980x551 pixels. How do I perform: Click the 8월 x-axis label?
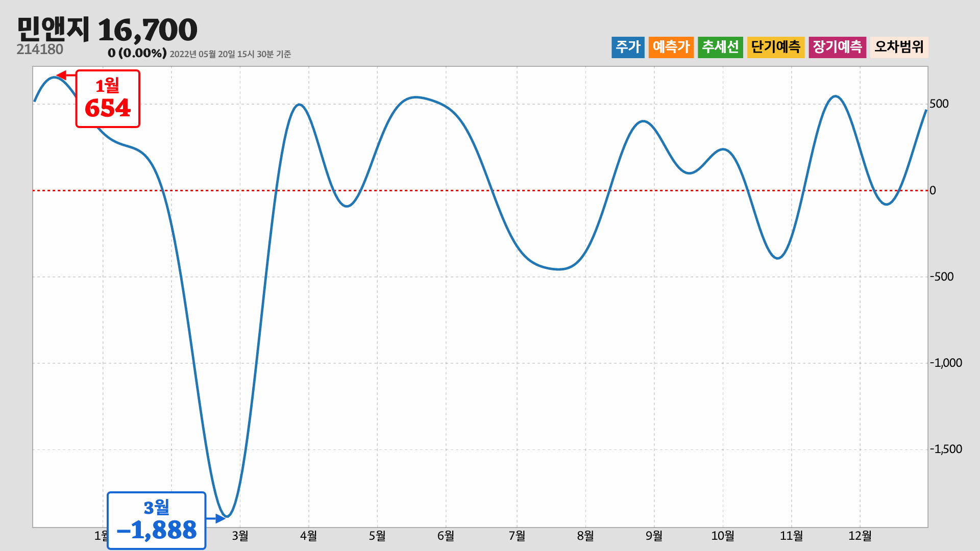tap(585, 536)
